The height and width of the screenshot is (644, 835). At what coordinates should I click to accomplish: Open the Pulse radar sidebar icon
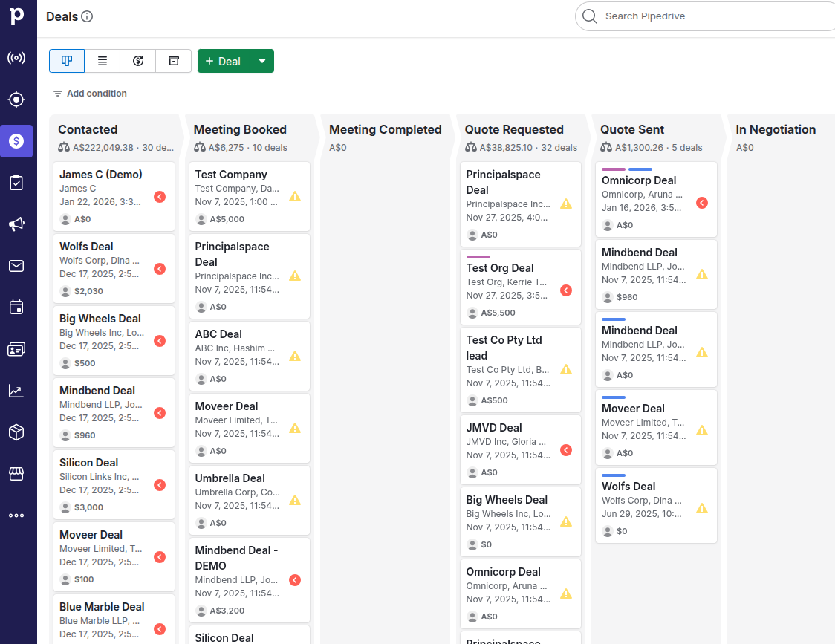[16, 57]
